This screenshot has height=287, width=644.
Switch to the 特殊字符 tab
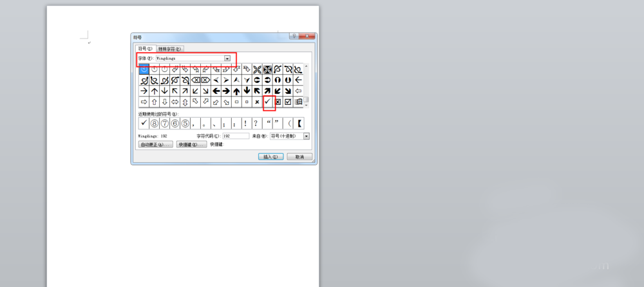pos(171,48)
